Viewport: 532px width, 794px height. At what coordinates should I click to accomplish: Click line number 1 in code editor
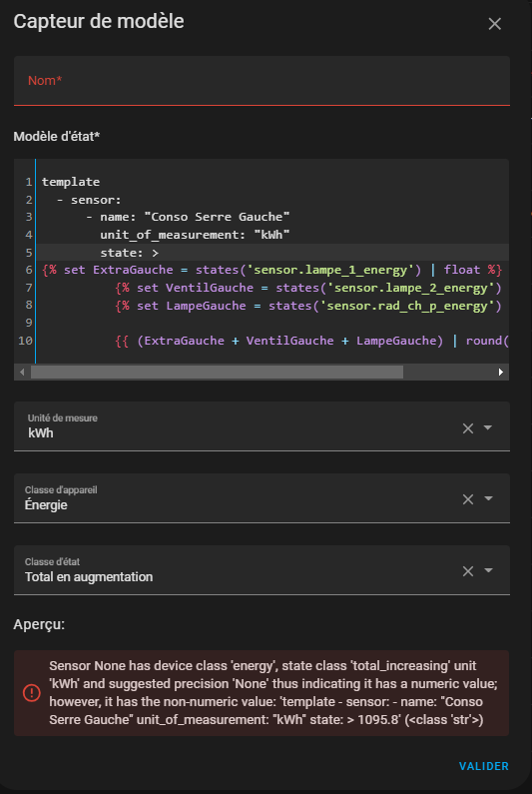tap(29, 182)
